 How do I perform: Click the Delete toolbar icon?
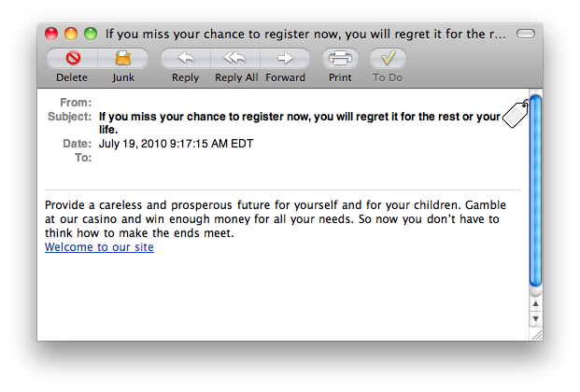[73, 58]
